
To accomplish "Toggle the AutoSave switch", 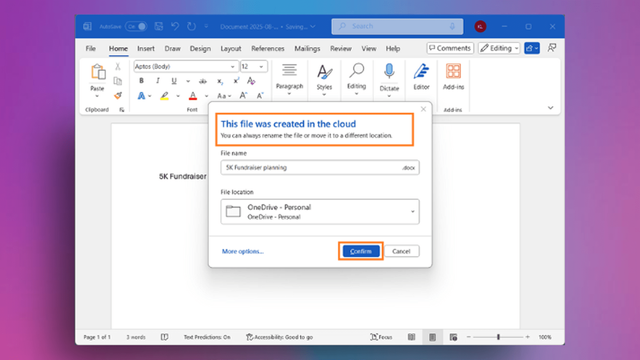I will click(136, 27).
